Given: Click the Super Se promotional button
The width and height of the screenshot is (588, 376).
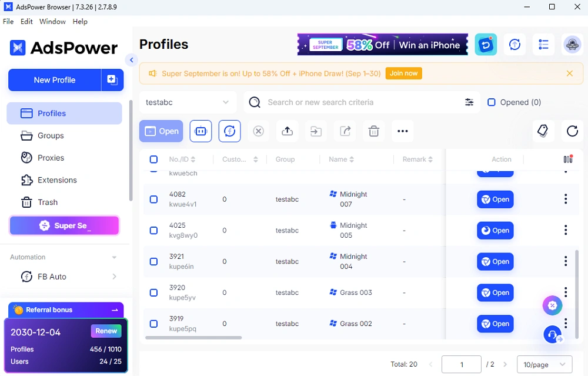Looking at the screenshot, I should pos(64,225).
